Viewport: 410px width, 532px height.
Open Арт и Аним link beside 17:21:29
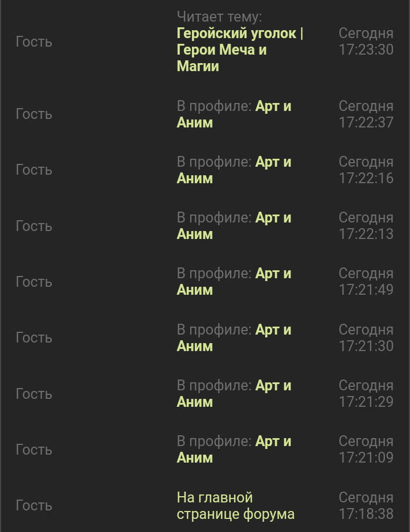tap(273, 386)
